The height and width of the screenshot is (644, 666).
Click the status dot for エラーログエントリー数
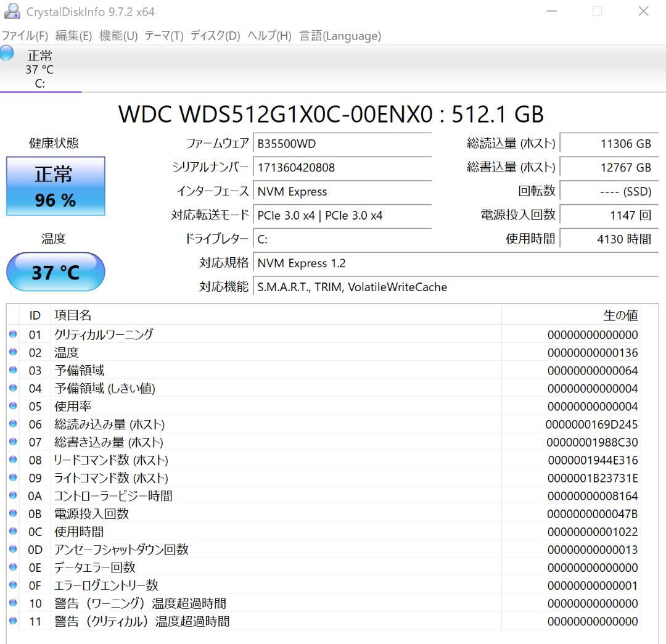click(x=13, y=585)
